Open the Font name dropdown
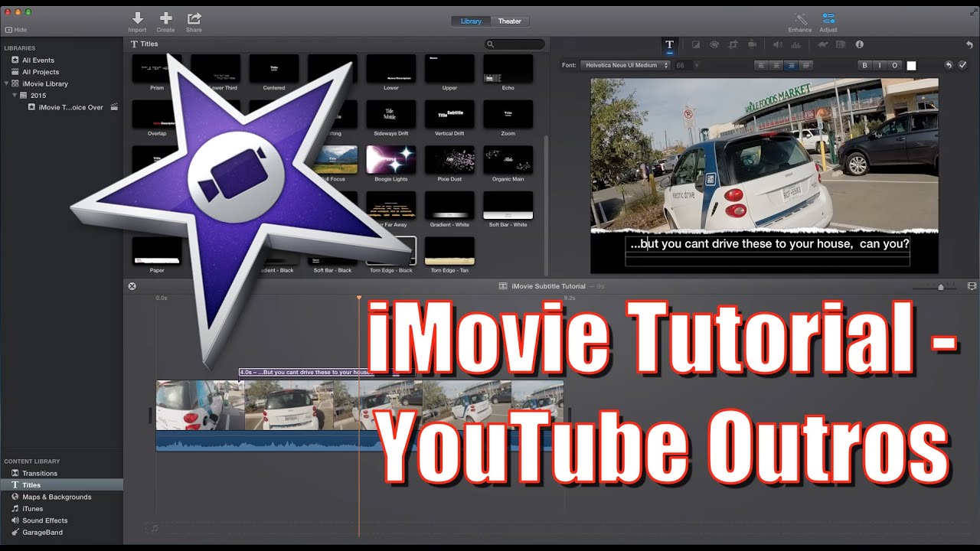 [x=625, y=66]
